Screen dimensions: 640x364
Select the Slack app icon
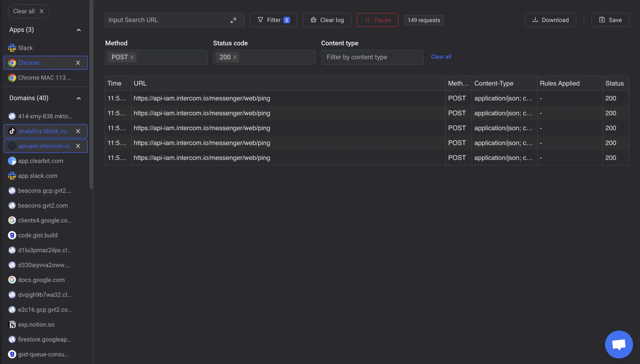tap(12, 48)
